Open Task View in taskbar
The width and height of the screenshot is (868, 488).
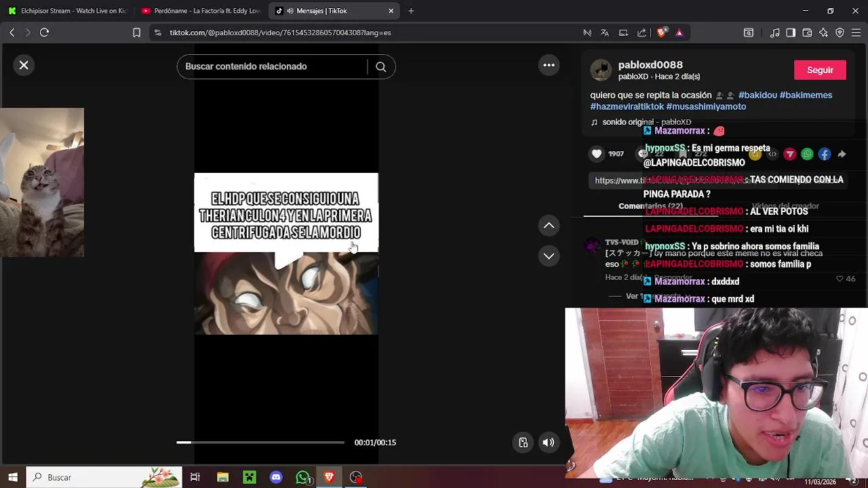pos(195,477)
